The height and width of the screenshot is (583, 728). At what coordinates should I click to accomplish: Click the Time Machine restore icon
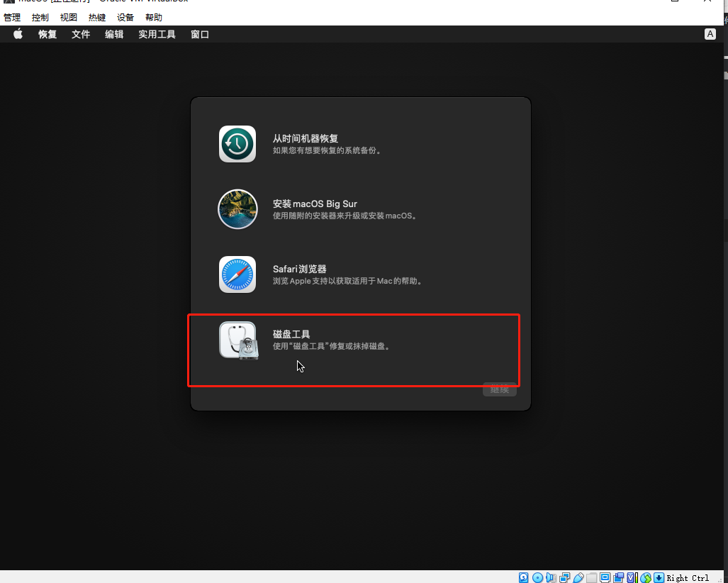237,144
